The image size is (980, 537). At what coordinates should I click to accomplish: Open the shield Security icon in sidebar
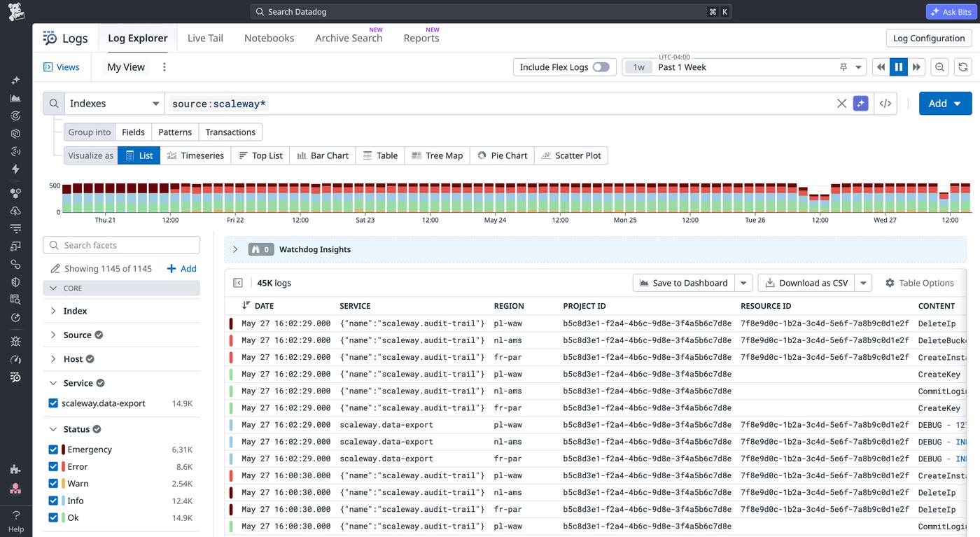tap(15, 281)
